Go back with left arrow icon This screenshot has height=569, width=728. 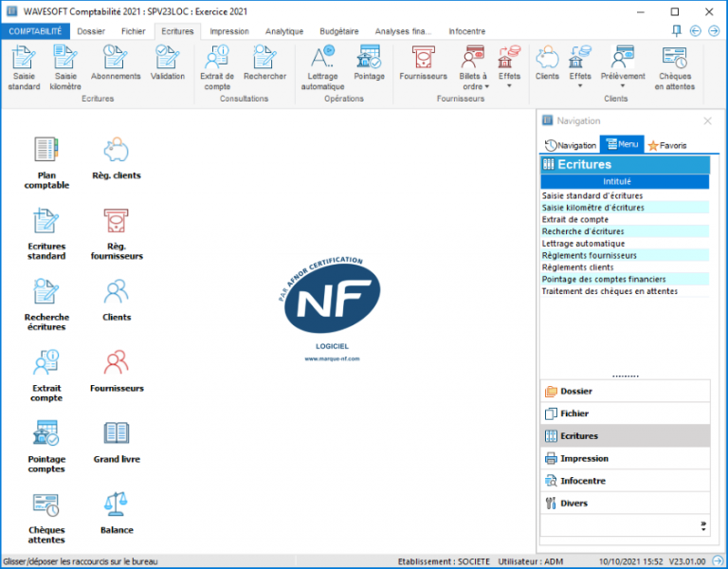pos(695,30)
